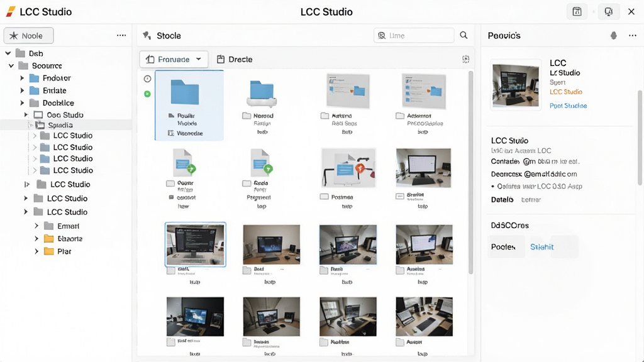Click the bell icon in preview panel
Screen dimensions: 644x362
(614, 36)
